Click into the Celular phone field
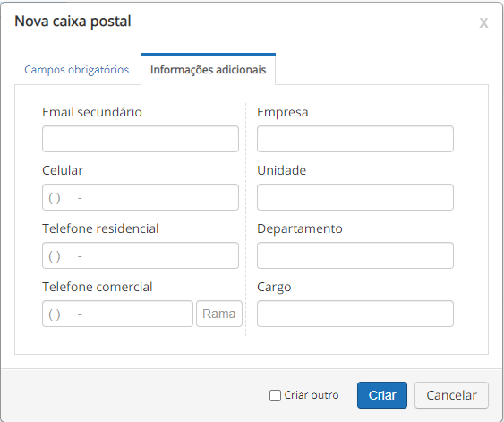Image resolution: width=504 pixels, height=422 pixels. point(141,197)
